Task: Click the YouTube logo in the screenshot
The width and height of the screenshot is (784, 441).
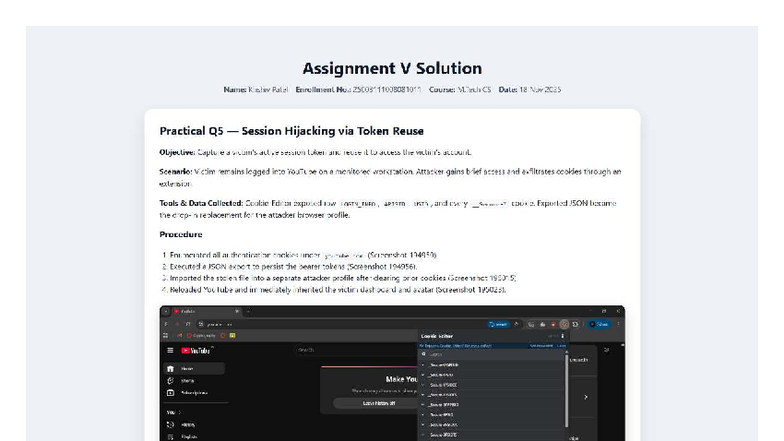Action: tap(196, 350)
